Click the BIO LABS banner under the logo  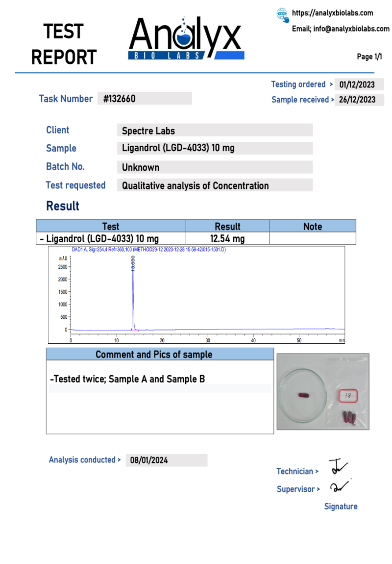tap(186, 56)
